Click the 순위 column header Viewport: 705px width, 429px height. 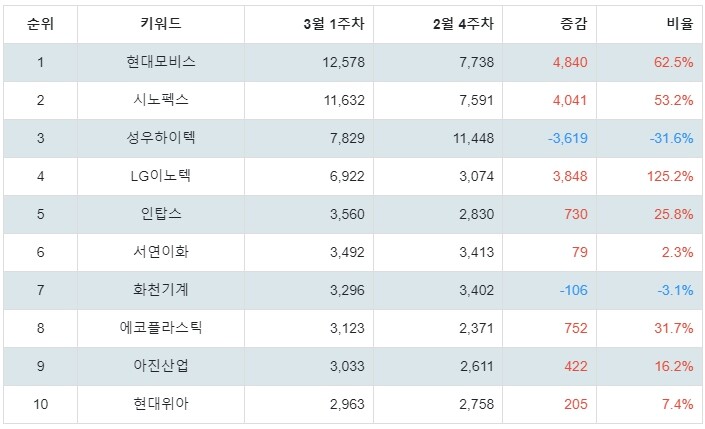pyautogui.click(x=40, y=24)
